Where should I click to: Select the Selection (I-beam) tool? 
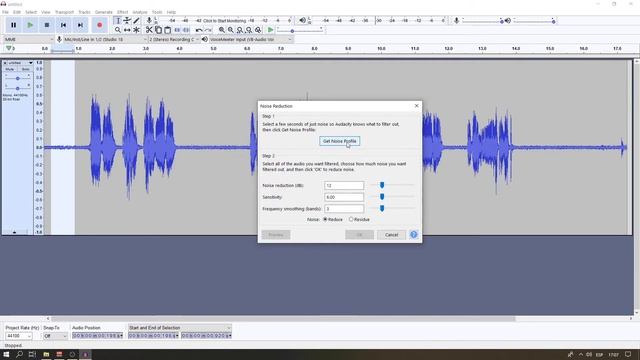(x=118, y=20)
